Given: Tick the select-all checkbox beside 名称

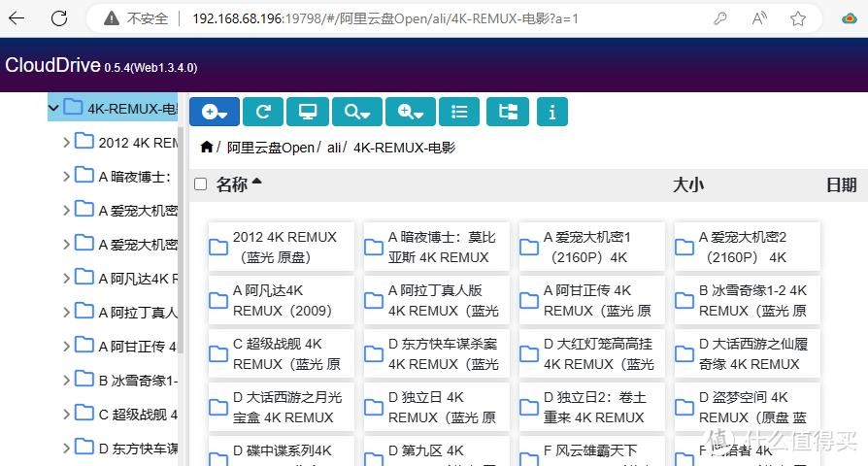Looking at the screenshot, I should click(201, 184).
